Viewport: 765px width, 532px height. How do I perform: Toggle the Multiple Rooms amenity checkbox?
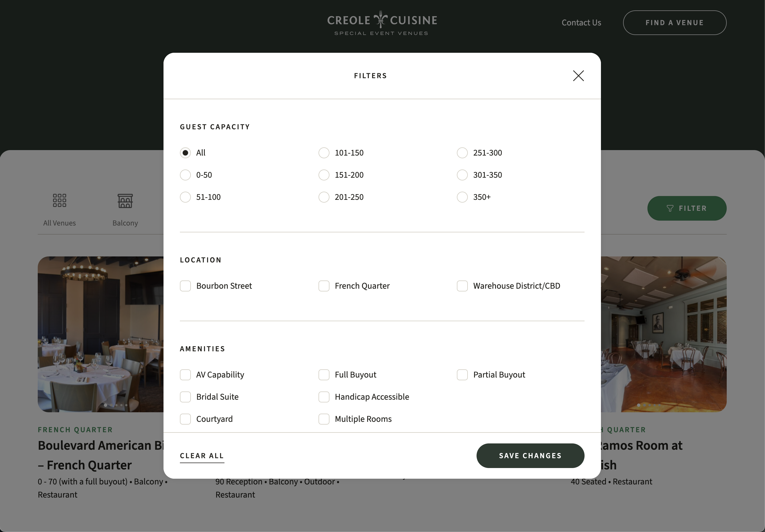324,419
